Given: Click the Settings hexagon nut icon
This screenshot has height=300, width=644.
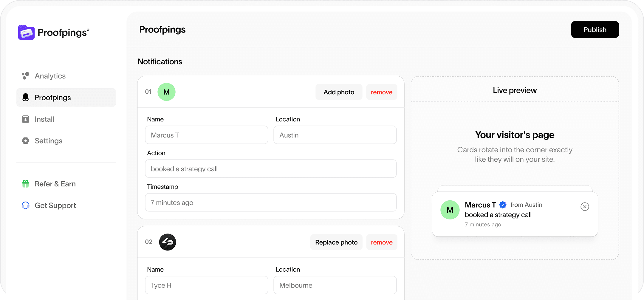Looking at the screenshot, I should tap(26, 140).
